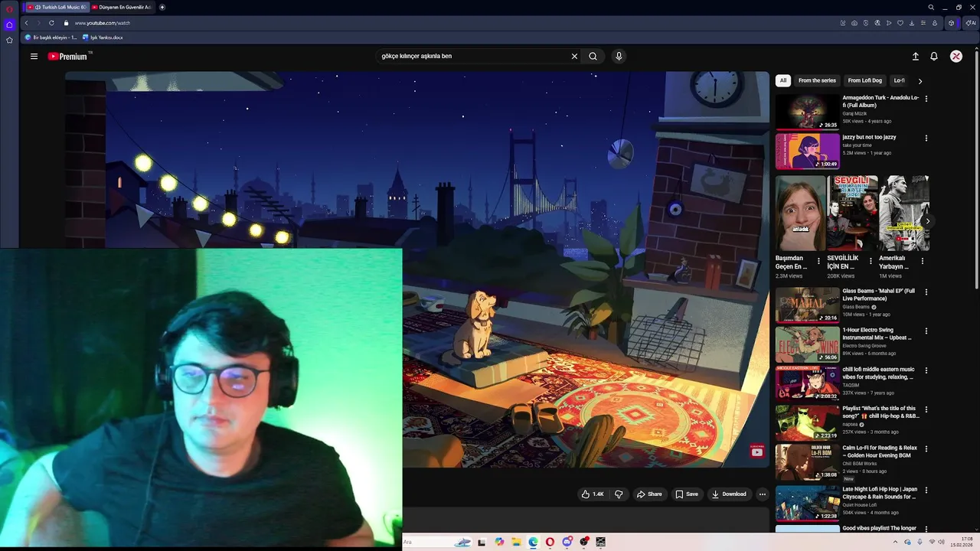Open options for 'Armageddon Turk - Anadolu Lo-fi'
The width and height of the screenshot is (980, 551).
pos(926,99)
